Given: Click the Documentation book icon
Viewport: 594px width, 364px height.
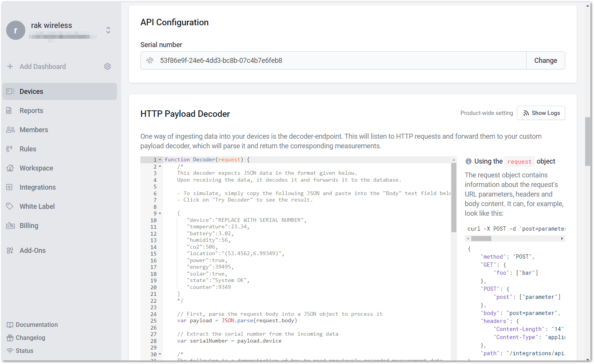Looking at the screenshot, I should pos(10,325).
